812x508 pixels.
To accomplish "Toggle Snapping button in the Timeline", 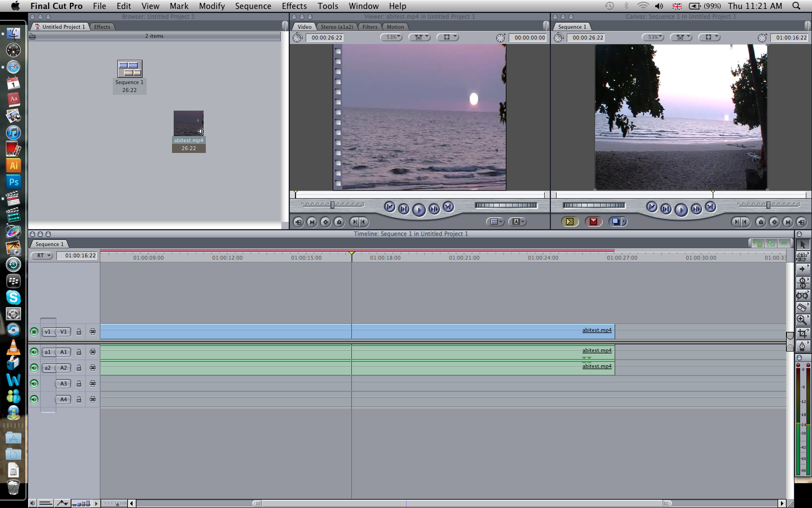I will point(784,243).
